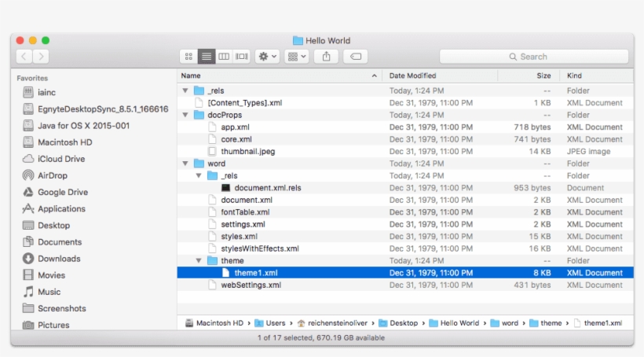Click reichensteinoliver in path bar
Viewport: 644px width, 357px height.
pos(332,323)
